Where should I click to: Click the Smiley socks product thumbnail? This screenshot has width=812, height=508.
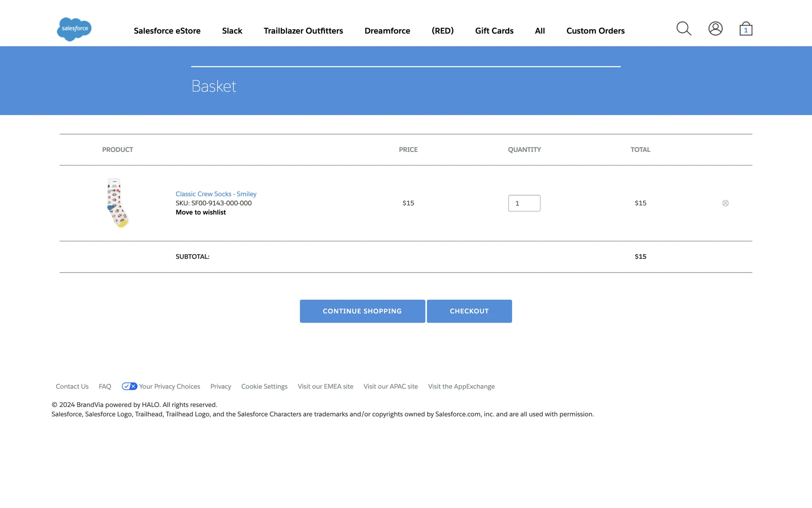(117, 203)
